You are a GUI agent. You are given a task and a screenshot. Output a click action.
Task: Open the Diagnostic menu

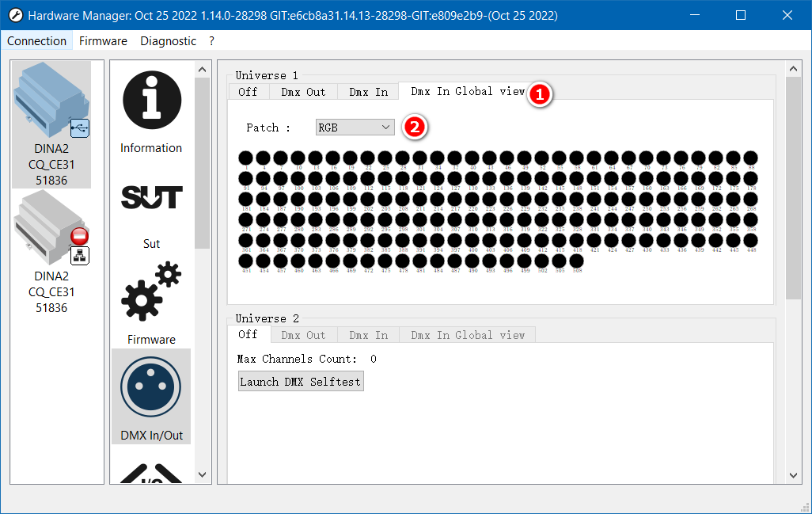(x=168, y=41)
